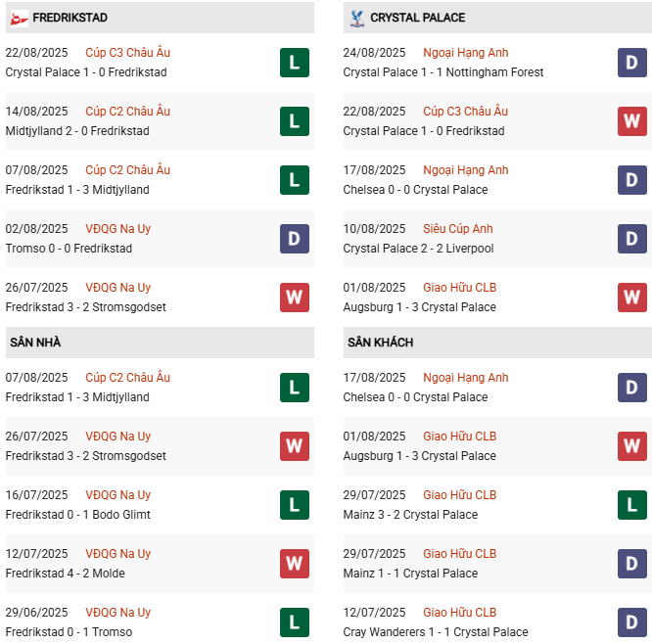Click loss badge for Mainz 3-2 Crystal Palace

631,505
